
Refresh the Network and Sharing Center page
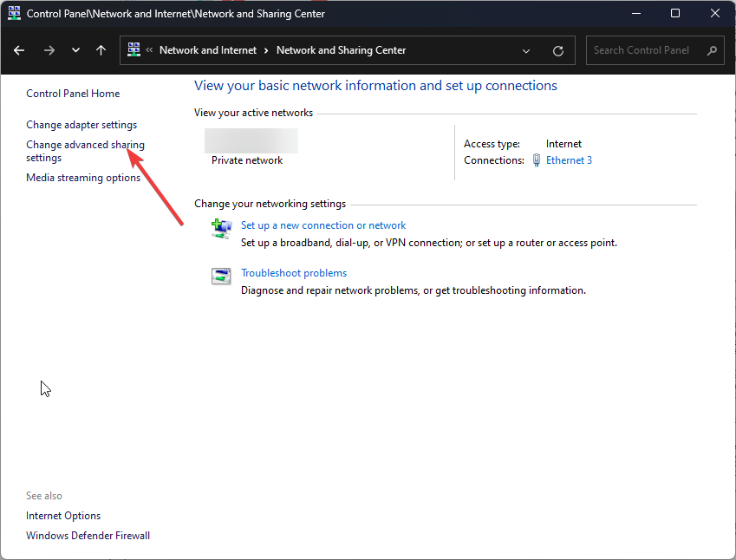558,50
